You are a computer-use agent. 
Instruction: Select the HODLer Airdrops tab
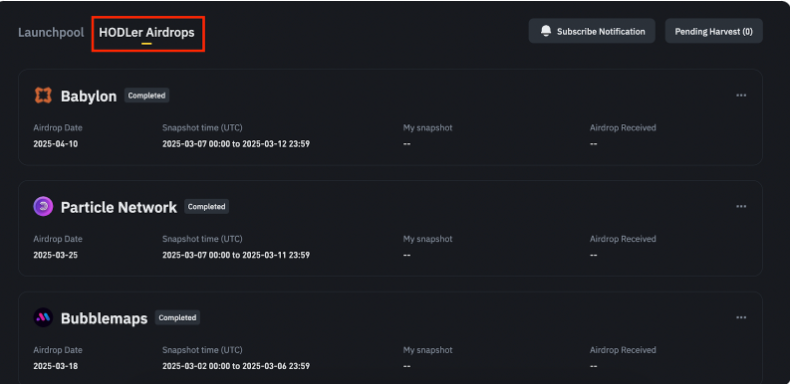pos(147,33)
